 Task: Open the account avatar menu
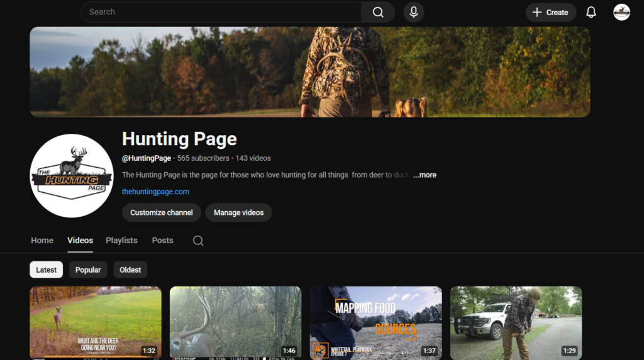pos(621,12)
